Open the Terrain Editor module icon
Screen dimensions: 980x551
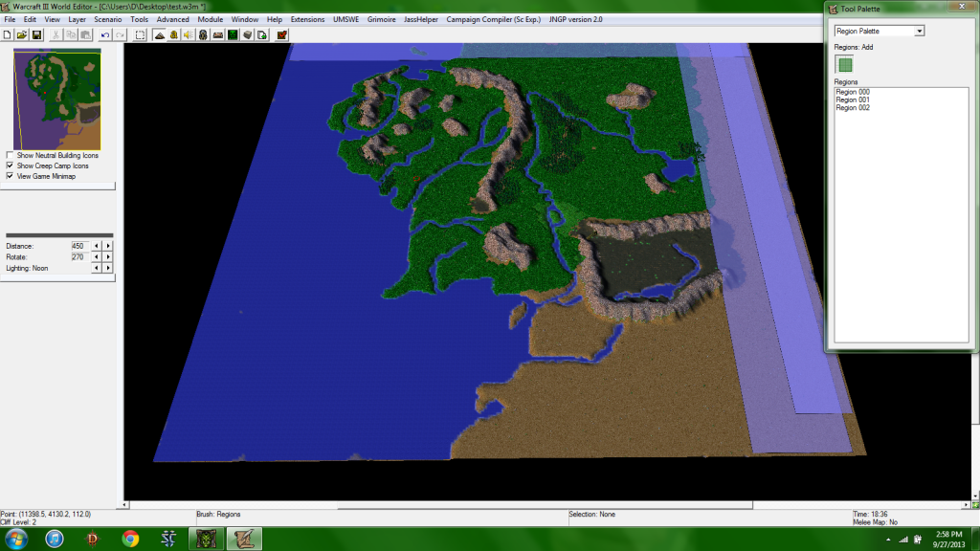click(160, 35)
